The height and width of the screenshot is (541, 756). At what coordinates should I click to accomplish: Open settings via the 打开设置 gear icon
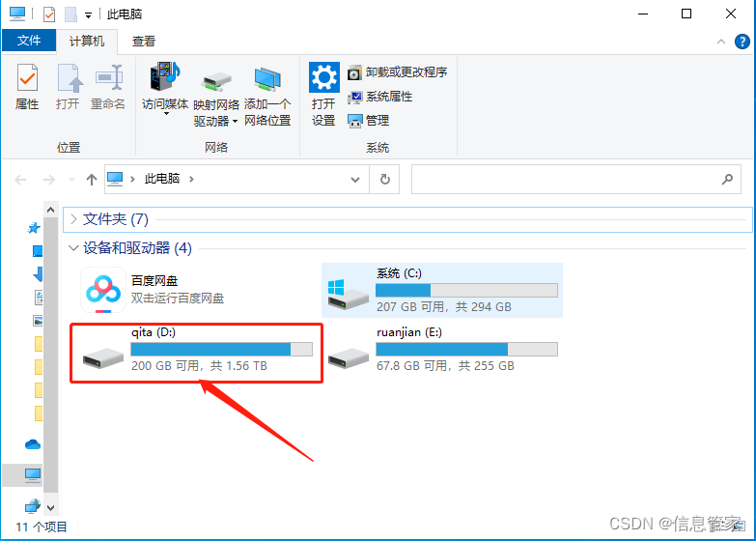click(x=324, y=76)
